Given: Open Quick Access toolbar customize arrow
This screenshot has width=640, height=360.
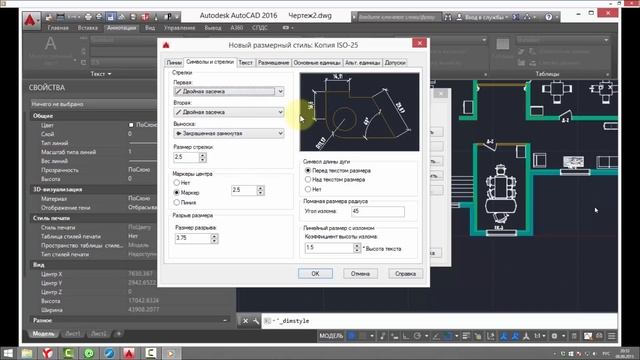Looking at the screenshot, I should [x=177, y=17].
